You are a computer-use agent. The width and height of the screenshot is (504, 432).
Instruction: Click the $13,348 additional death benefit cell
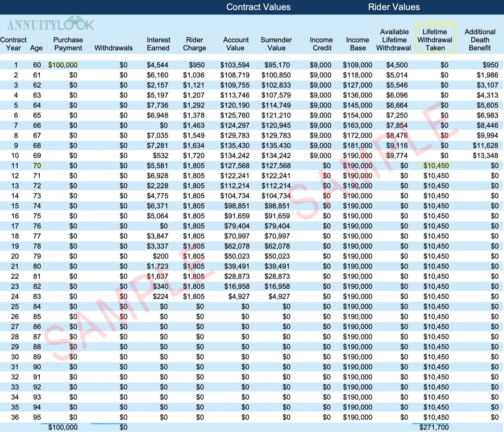click(485, 155)
